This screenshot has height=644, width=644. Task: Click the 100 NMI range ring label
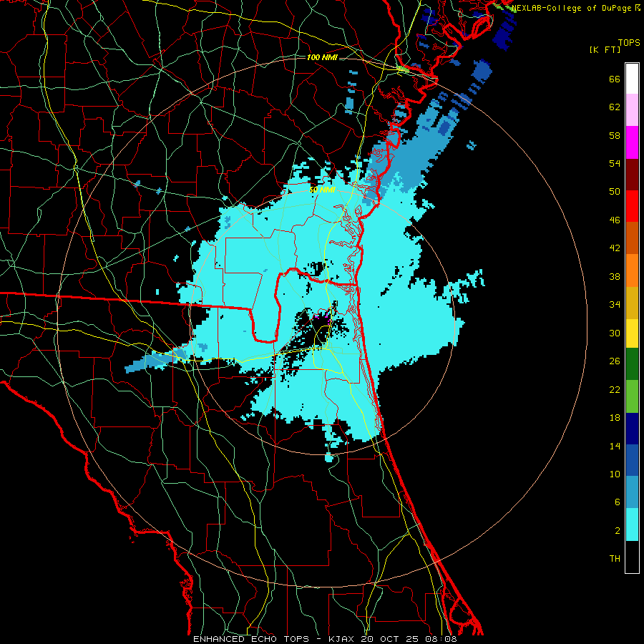tap(322, 57)
